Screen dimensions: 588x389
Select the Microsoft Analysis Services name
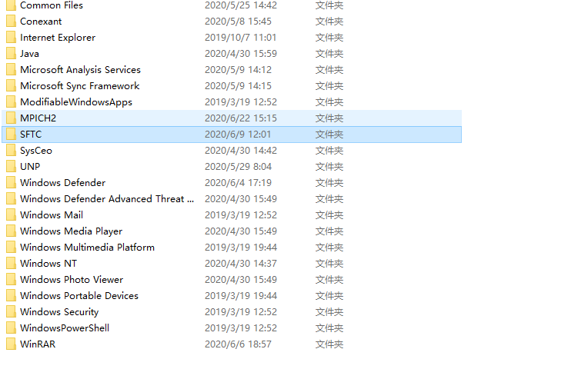pyautogui.click(x=80, y=70)
